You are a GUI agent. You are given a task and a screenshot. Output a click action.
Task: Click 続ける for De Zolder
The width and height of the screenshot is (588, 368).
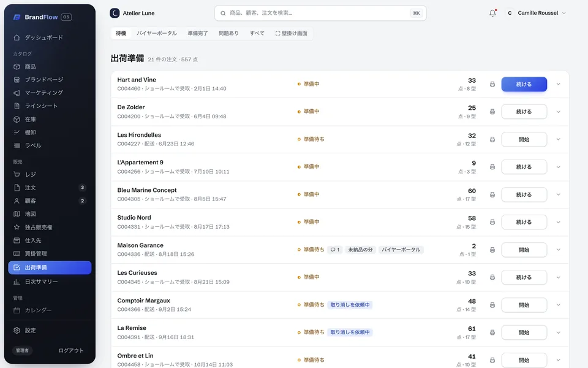coord(524,112)
